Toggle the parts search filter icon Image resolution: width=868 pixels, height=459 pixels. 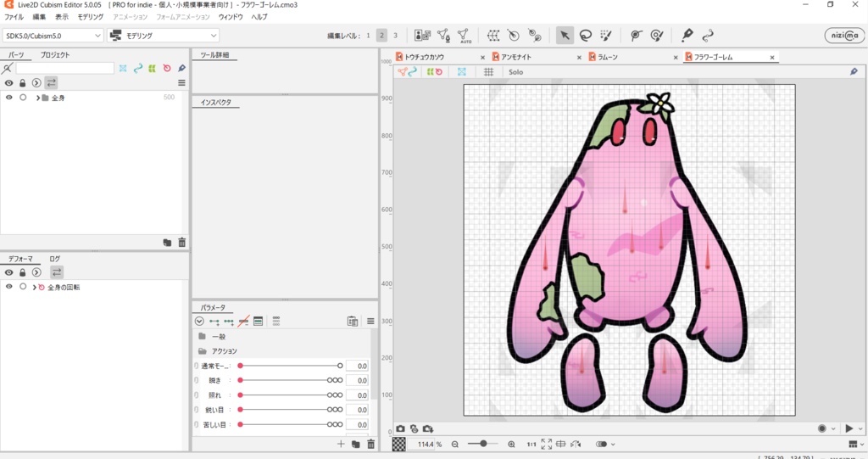pyautogui.click(x=7, y=68)
